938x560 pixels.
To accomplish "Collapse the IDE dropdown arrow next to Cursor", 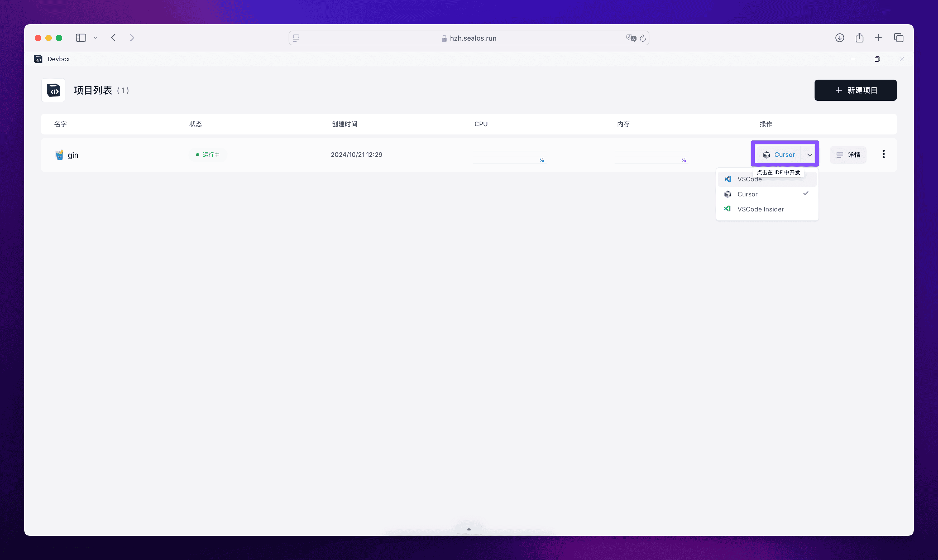I will coord(810,155).
